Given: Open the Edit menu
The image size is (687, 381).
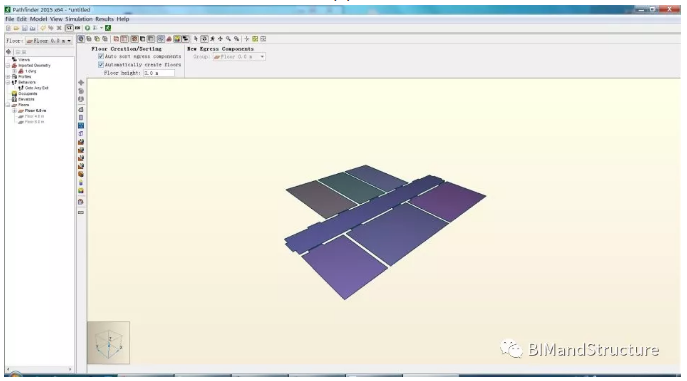Looking at the screenshot, I should pyautogui.click(x=21, y=19).
